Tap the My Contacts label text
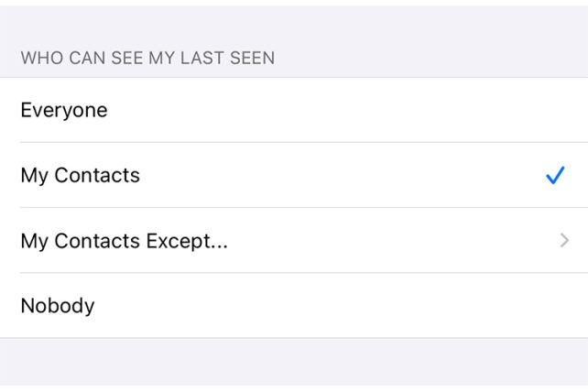 (x=81, y=176)
